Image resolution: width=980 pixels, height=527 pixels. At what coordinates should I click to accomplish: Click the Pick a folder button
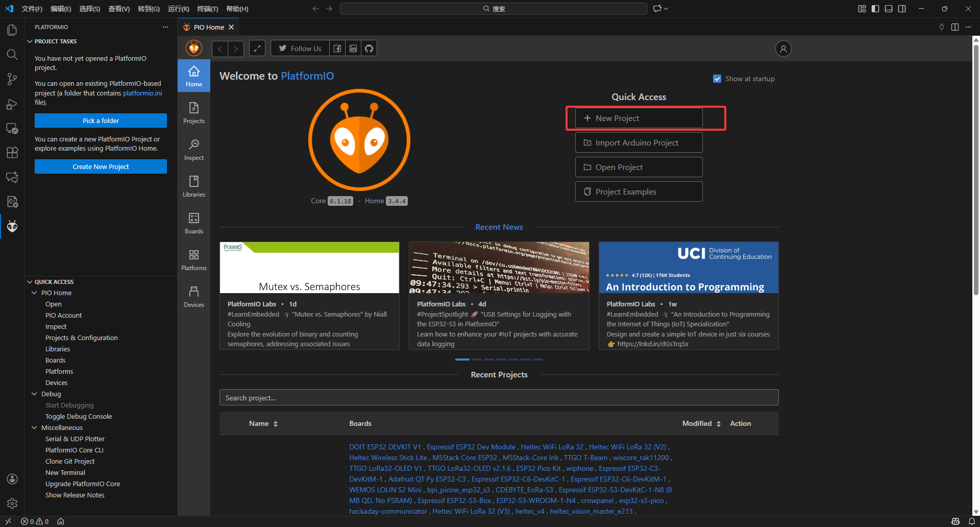pyautogui.click(x=101, y=121)
